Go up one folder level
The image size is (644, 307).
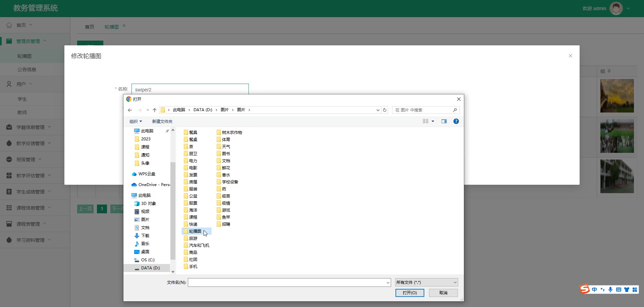(155, 110)
